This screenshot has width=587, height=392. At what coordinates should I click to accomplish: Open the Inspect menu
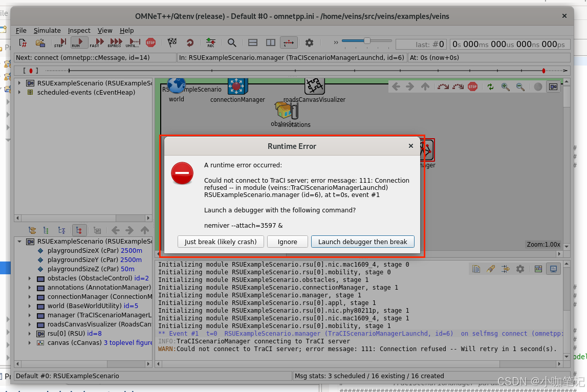79,30
